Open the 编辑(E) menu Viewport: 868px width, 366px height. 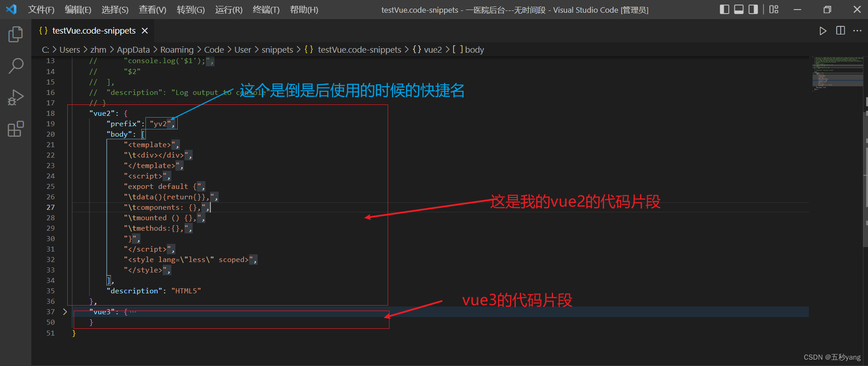[78, 10]
